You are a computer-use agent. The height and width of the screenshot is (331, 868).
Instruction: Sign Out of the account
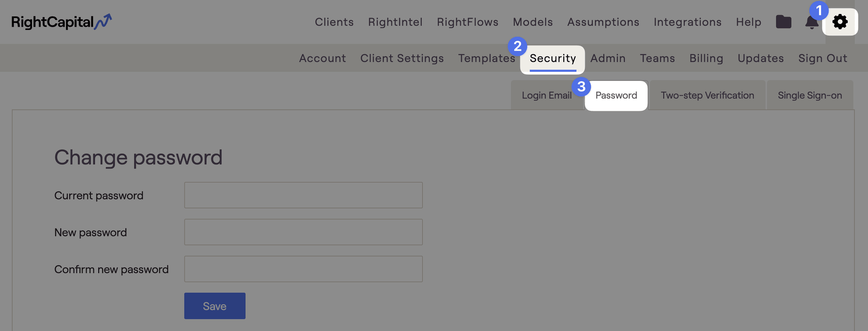[x=822, y=58]
